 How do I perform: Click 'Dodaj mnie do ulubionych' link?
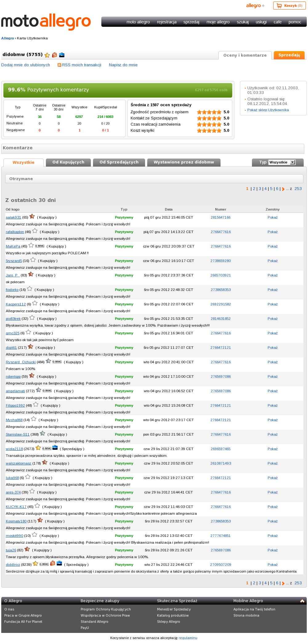click(x=26, y=65)
